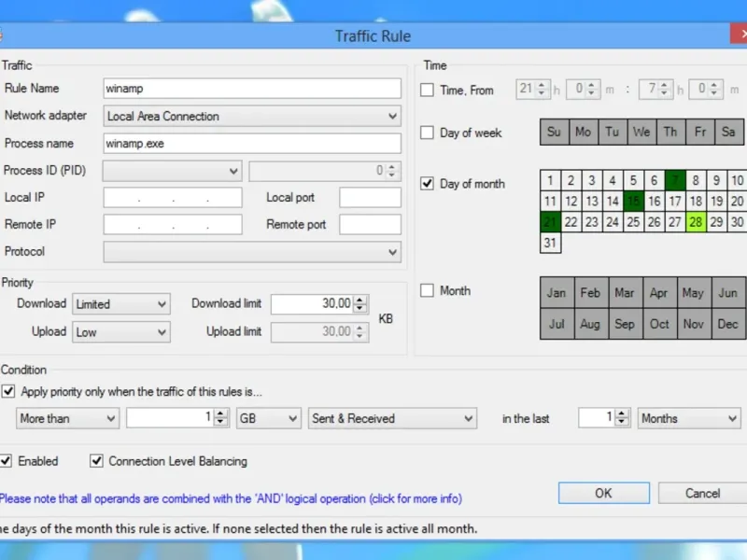Image resolution: width=747 pixels, height=560 pixels.
Task: Open the Protocol dropdown
Action: [x=252, y=252]
